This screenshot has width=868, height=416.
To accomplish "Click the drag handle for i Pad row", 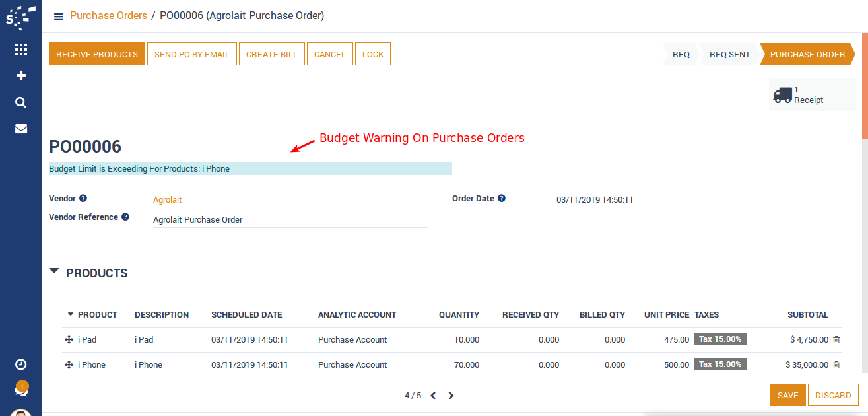I will 69,339.
